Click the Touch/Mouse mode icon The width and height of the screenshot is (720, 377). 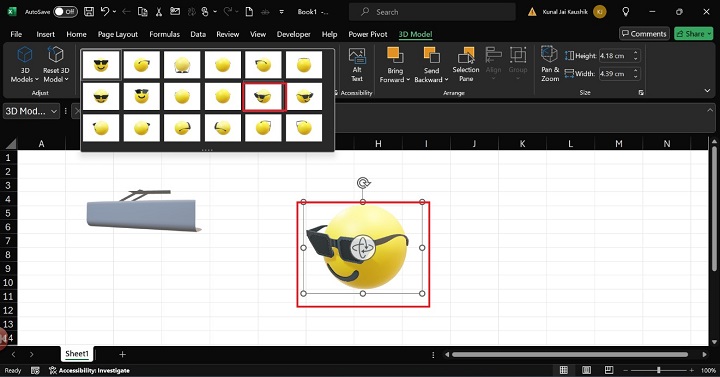[205, 12]
